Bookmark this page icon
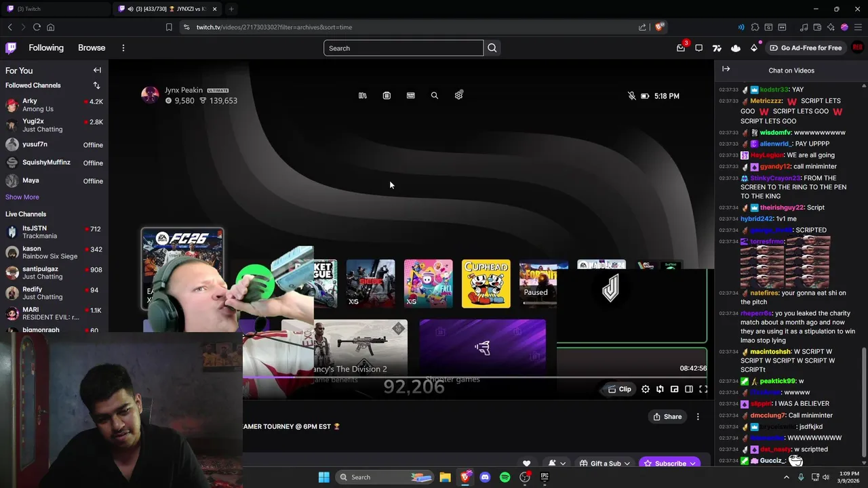The width and height of the screenshot is (868, 488). (169, 27)
